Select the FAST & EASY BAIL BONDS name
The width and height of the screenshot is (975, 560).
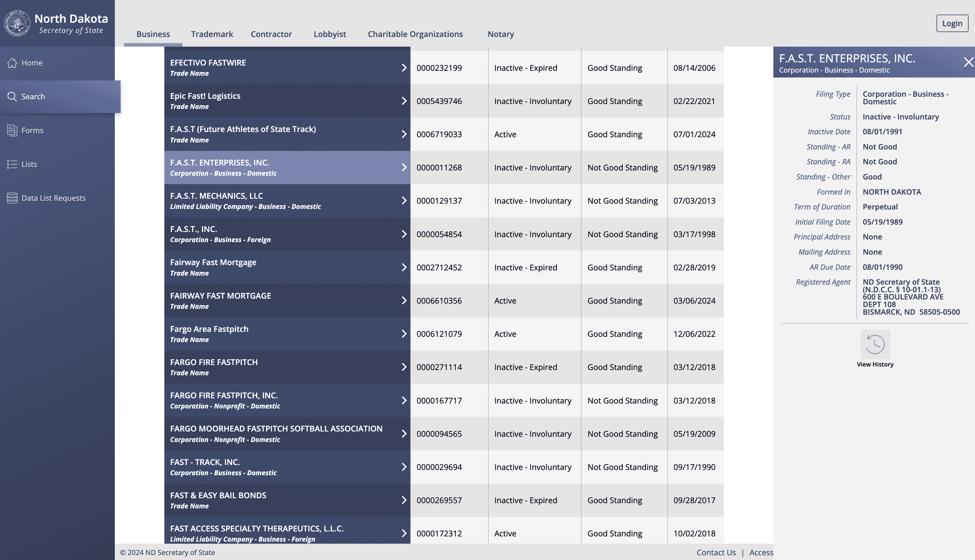coord(218,495)
